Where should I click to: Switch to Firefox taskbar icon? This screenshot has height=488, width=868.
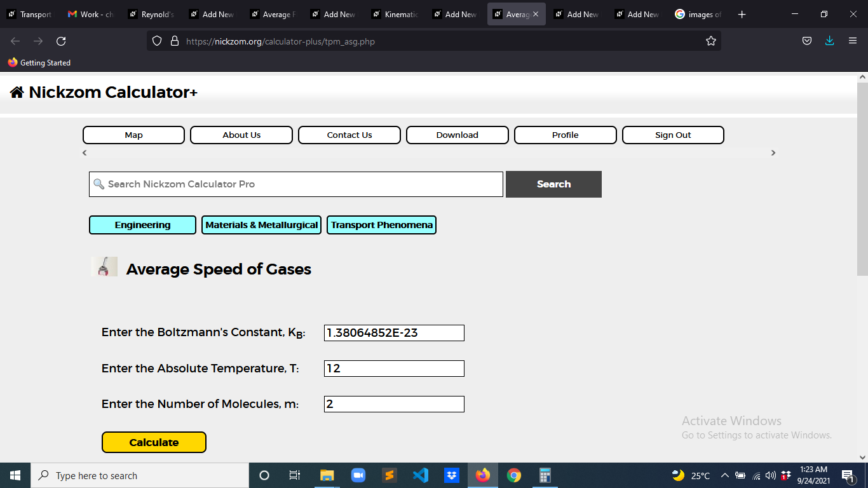tap(483, 475)
